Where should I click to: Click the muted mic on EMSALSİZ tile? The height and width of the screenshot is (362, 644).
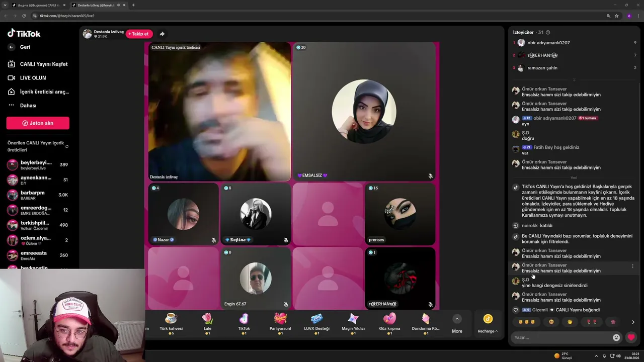(x=431, y=176)
